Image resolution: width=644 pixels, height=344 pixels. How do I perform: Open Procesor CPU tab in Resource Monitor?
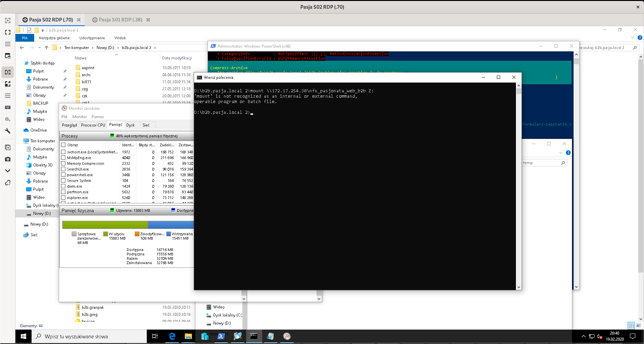click(93, 125)
